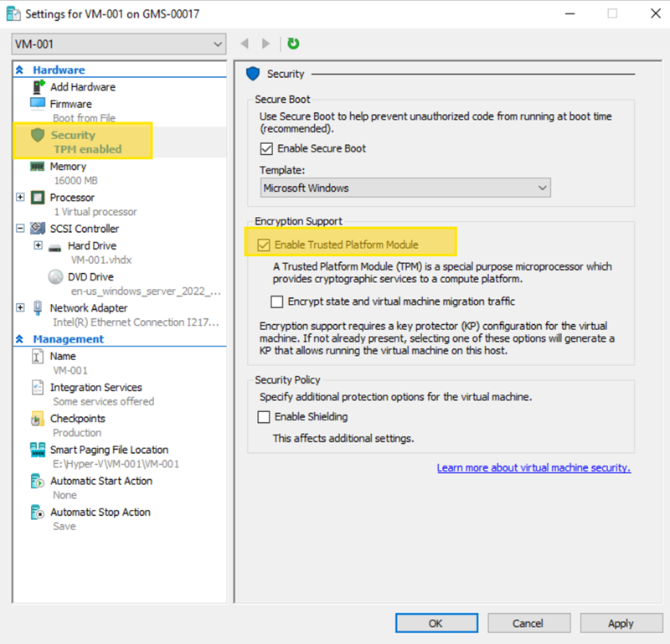The image size is (670, 644).
Task: Expand the Processor tree node
Action: pos(20,198)
